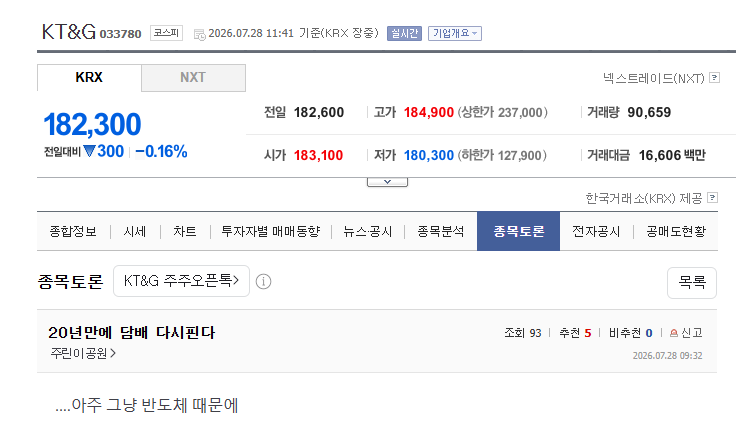Click the down triangle beside 300
Viewport: 736px width, 443px height.
89,151
